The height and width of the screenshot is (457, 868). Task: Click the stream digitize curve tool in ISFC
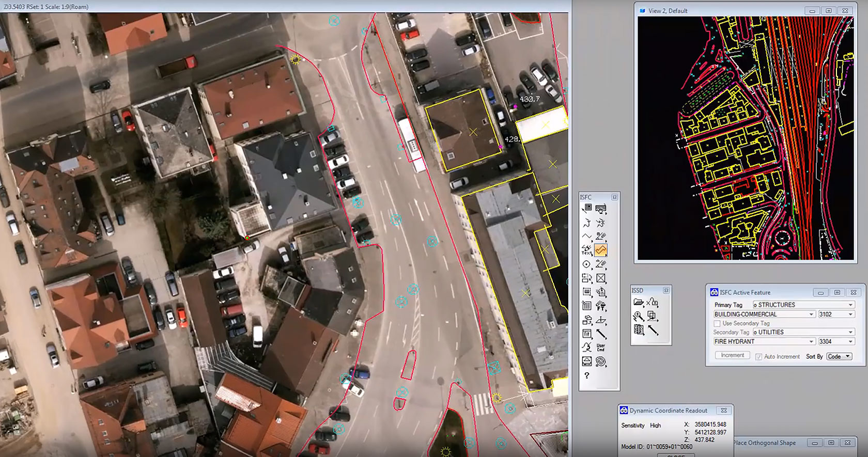tap(587, 347)
